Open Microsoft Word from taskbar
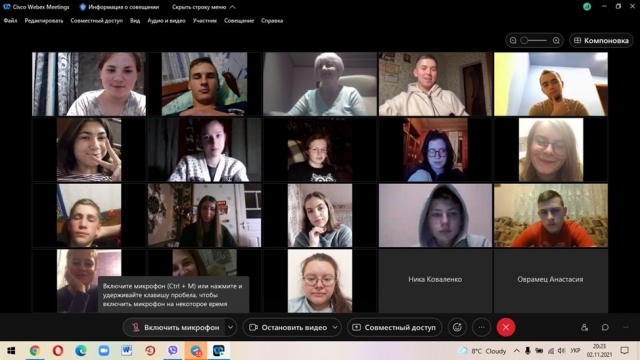The height and width of the screenshot is (360, 640). pos(127,351)
